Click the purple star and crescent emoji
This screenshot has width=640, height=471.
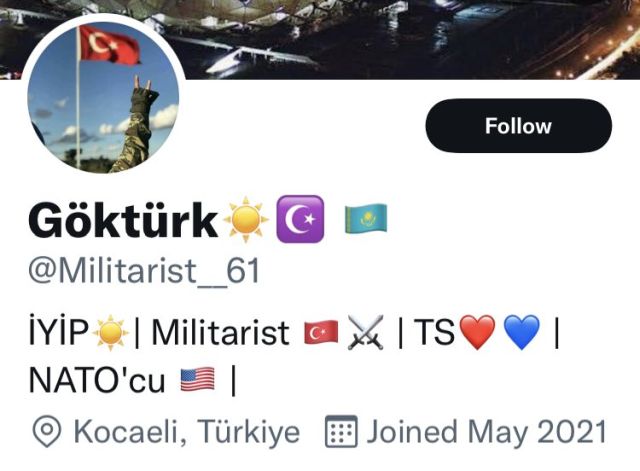tap(300, 219)
